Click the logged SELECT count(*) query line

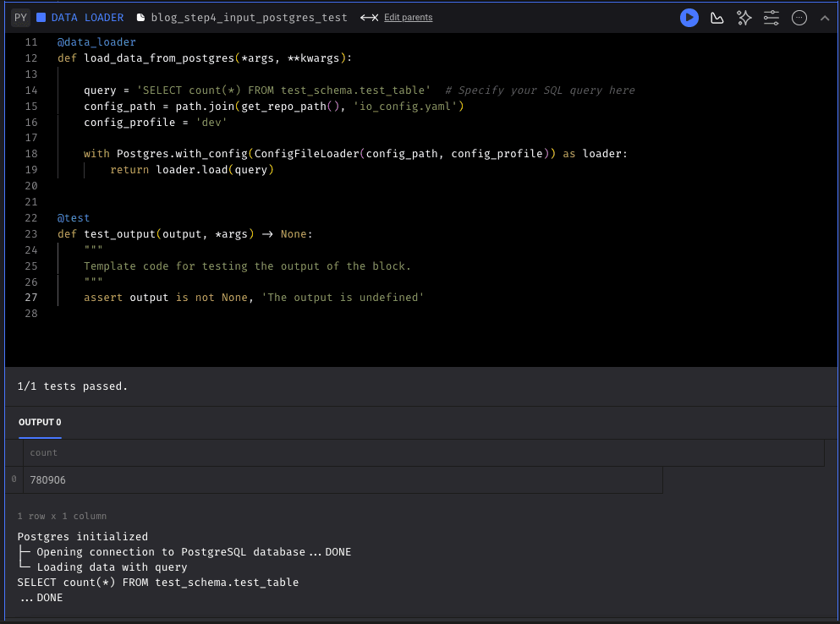coord(158,583)
